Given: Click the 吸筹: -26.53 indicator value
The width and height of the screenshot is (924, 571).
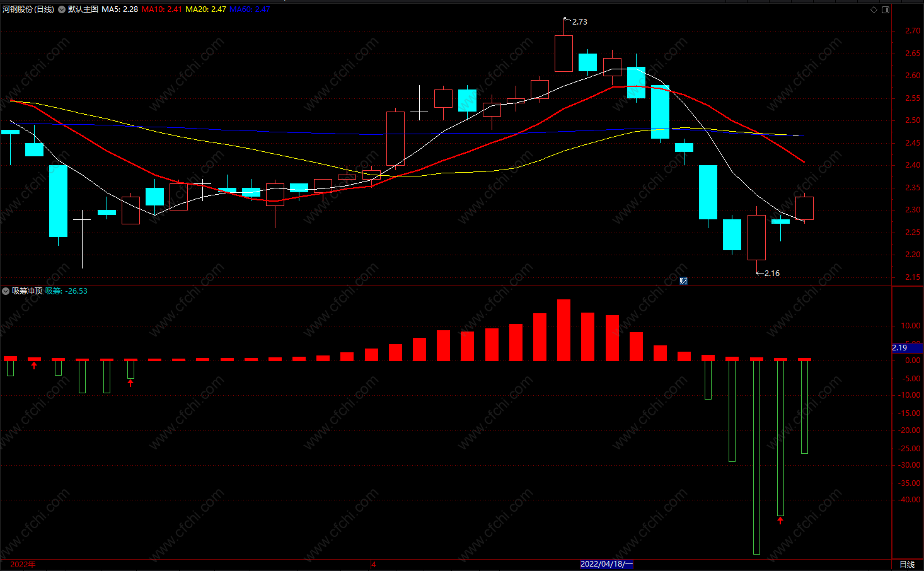Looking at the screenshot, I should point(66,291).
